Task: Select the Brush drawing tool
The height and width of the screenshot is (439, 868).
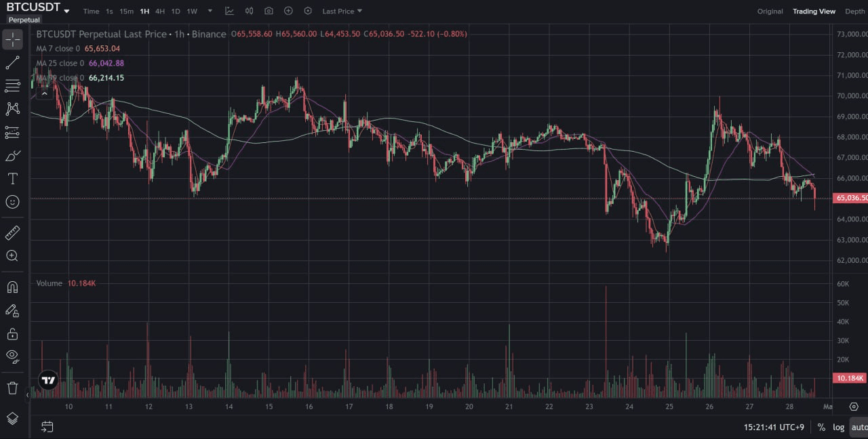Action: click(x=13, y=155)
